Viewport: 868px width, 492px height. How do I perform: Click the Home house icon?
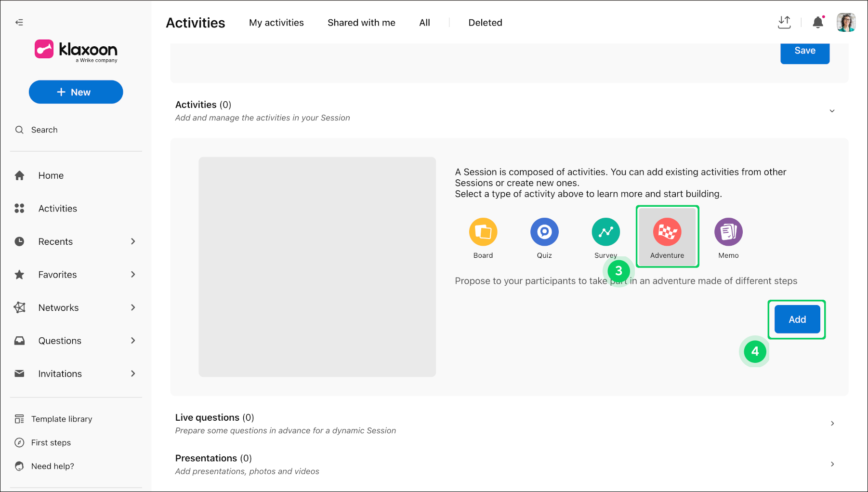tap(19, 175)
